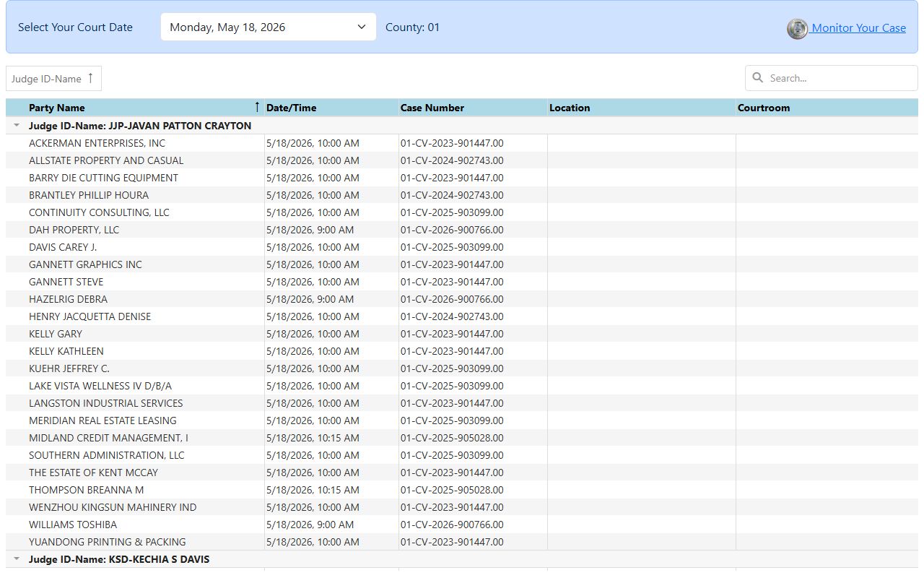This screenshot has height=578, width=924.
Task: Click LAKE VISTA WELLNESS IV D/B/A
Action: point(100,386)
